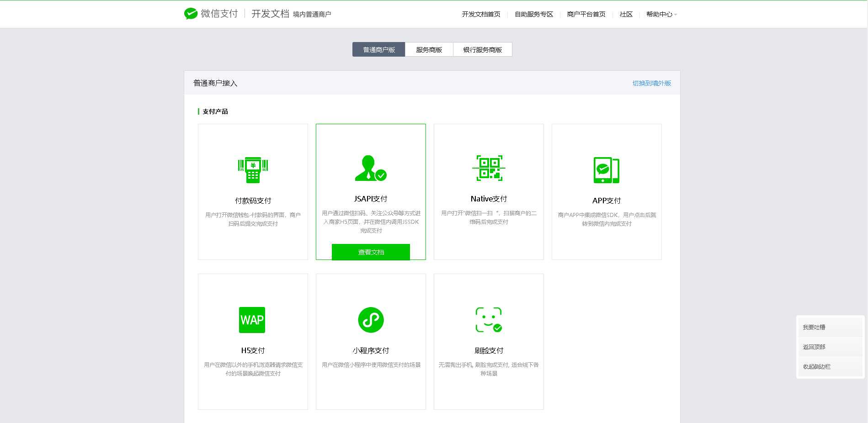This screenshot has width=868, height=423.
Task: Click the 付款码支付 POS terminal icon
Action: [x=253, y=170]
